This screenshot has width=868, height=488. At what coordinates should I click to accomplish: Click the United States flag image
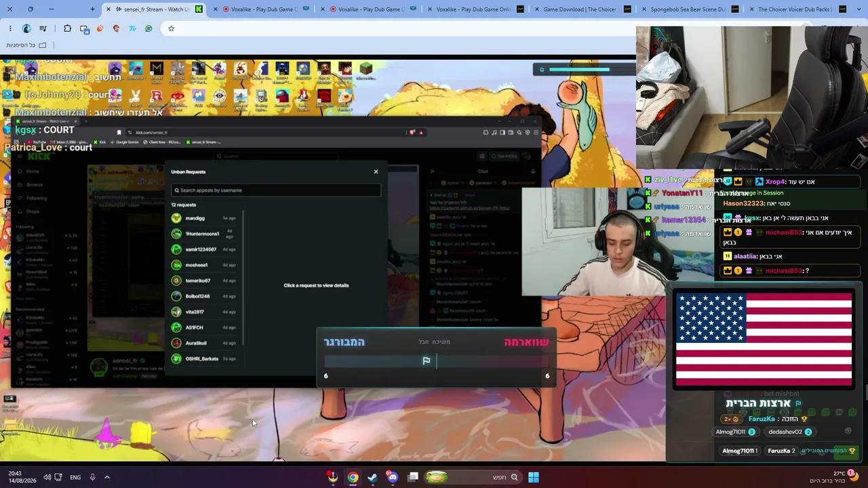(x=764, y=339)
